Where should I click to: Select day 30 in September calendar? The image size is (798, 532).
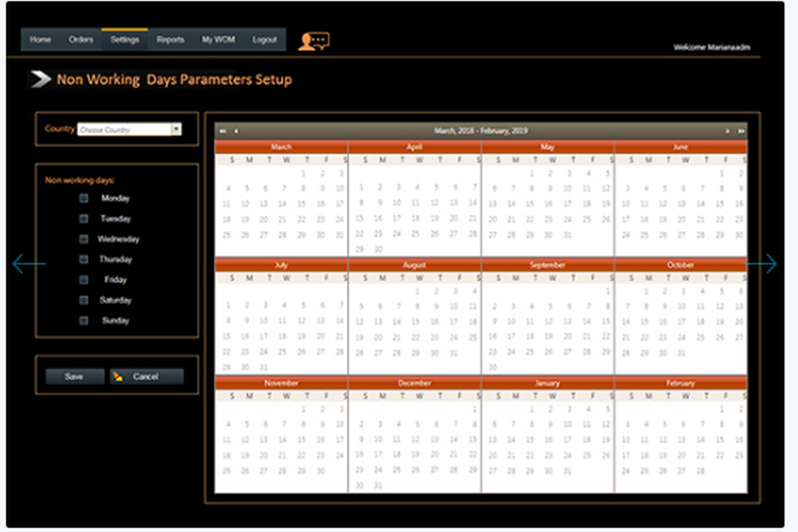pos(492,367)
